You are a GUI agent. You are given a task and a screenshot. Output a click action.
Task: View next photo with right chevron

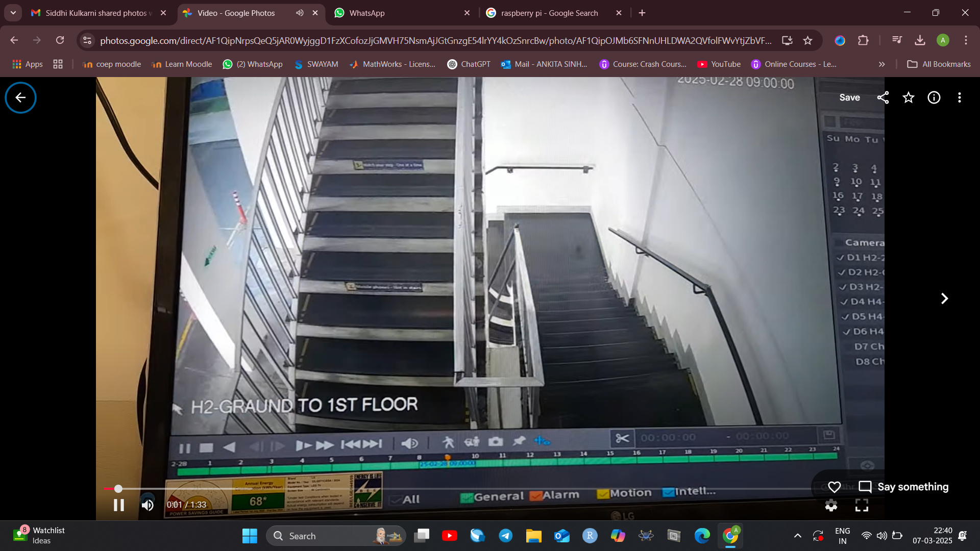[944, 298]
